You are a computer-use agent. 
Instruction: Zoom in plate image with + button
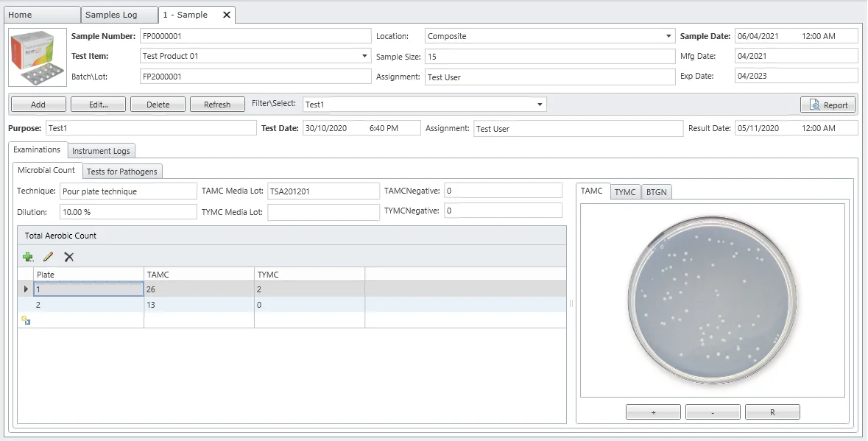click(654, 412)
